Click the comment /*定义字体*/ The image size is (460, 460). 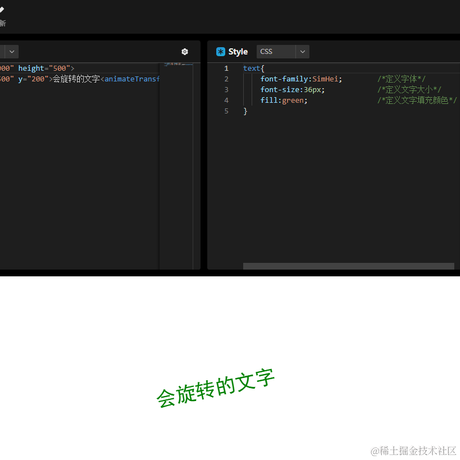401,79
